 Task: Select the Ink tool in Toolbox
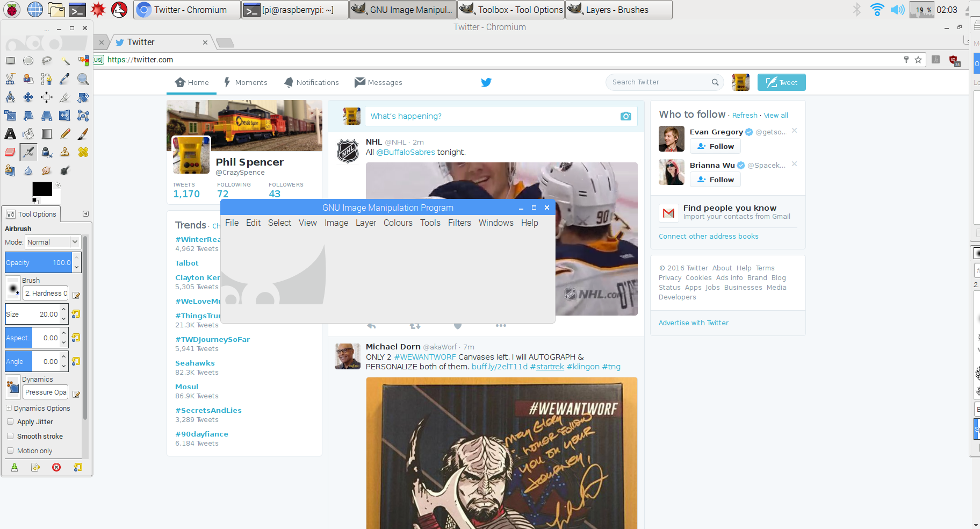point(47,152)
